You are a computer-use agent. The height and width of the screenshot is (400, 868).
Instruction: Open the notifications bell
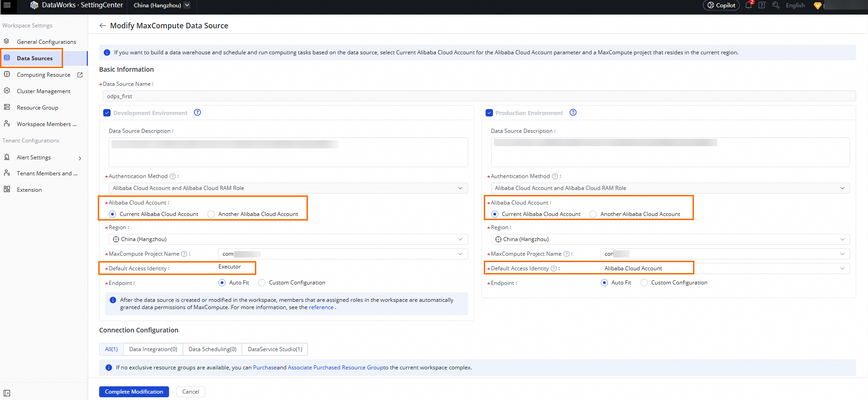coord(748,5)
